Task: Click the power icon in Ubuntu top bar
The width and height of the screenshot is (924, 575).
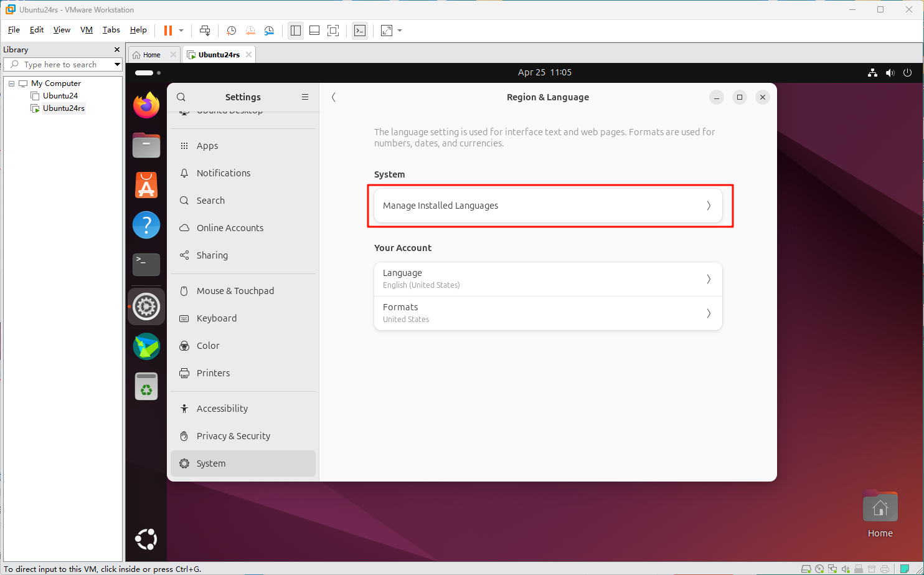Action: (907, 73)
